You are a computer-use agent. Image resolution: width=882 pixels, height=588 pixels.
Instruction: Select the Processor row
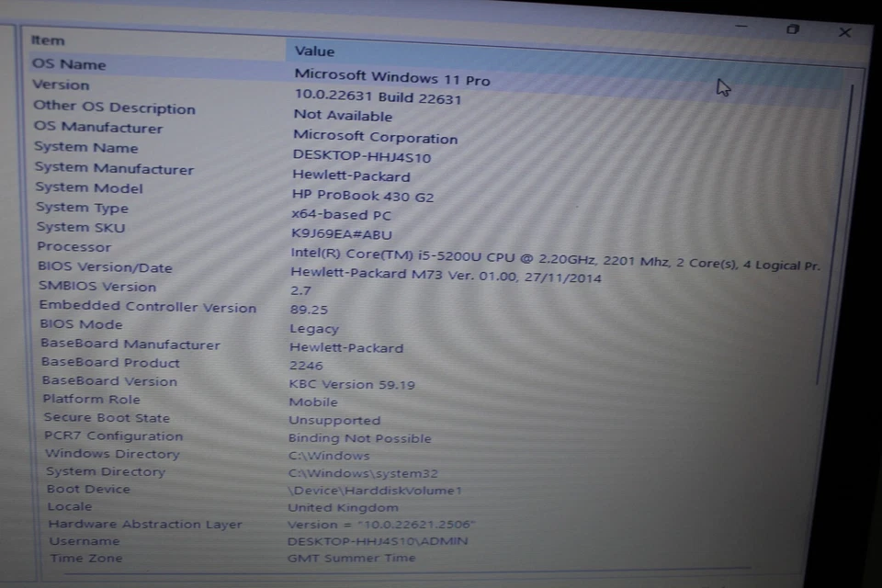73,246
